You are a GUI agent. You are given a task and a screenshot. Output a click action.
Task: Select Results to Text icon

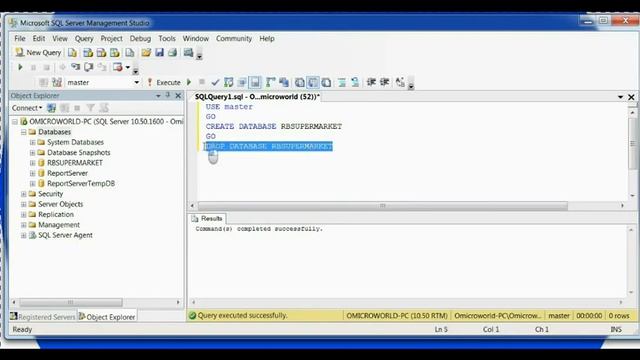300,82
